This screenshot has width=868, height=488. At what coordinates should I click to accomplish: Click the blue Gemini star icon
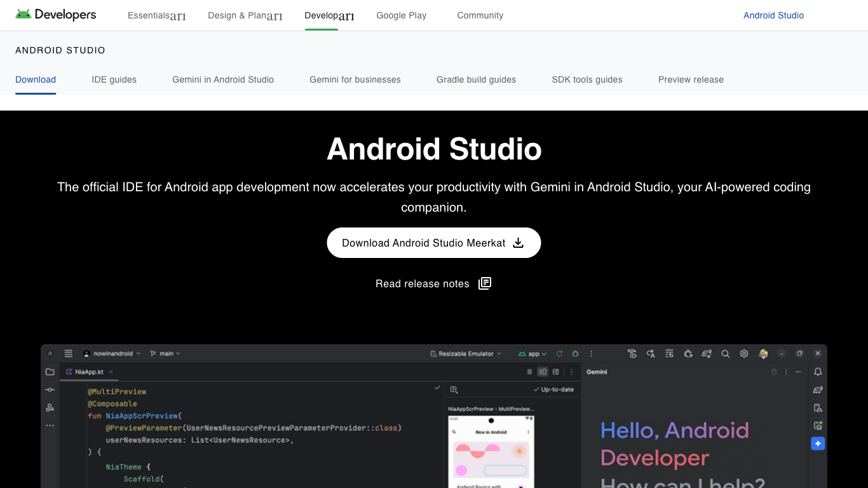pos(818,444)
